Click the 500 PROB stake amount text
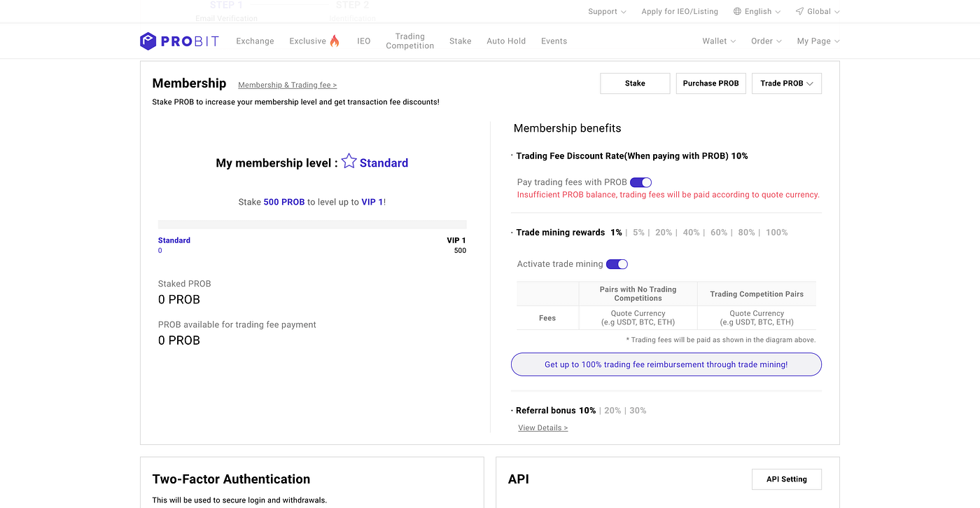Viewport: 980px width, 508px height. [x=284, y=202]
